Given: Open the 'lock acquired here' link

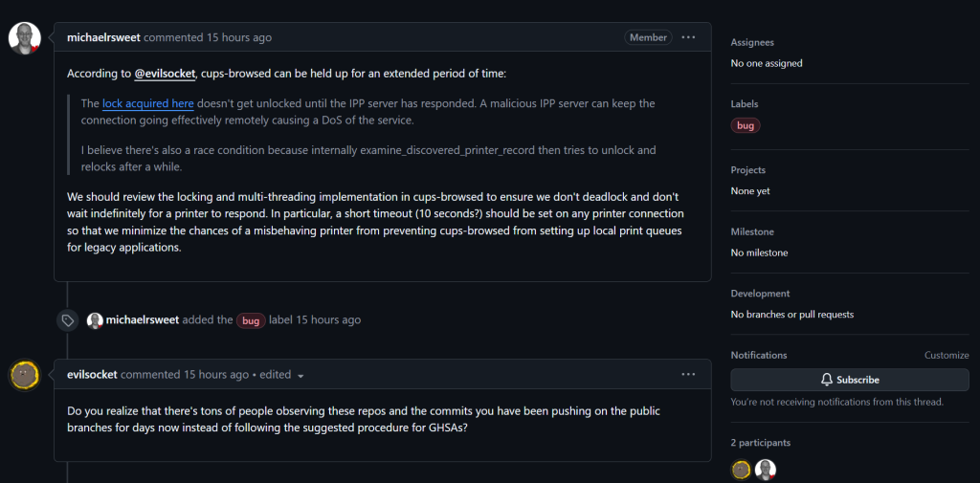Looking at the screenshot, I should tap(148, 103).
